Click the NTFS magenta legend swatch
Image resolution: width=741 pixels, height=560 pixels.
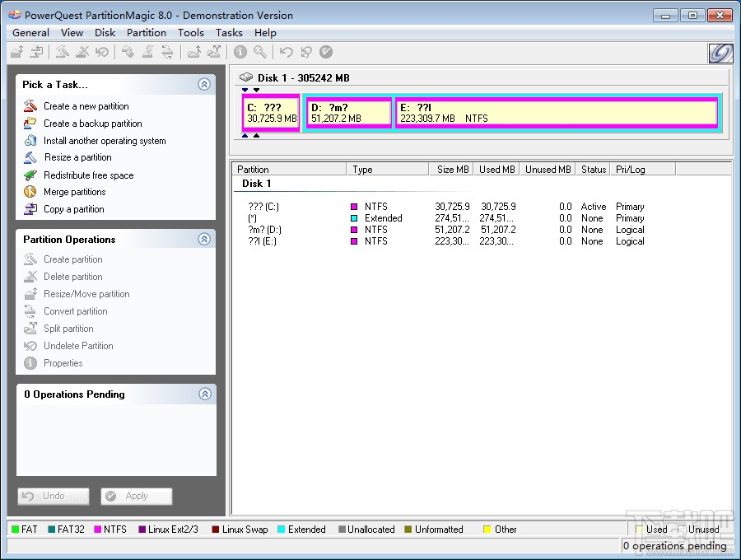point(96,530)
